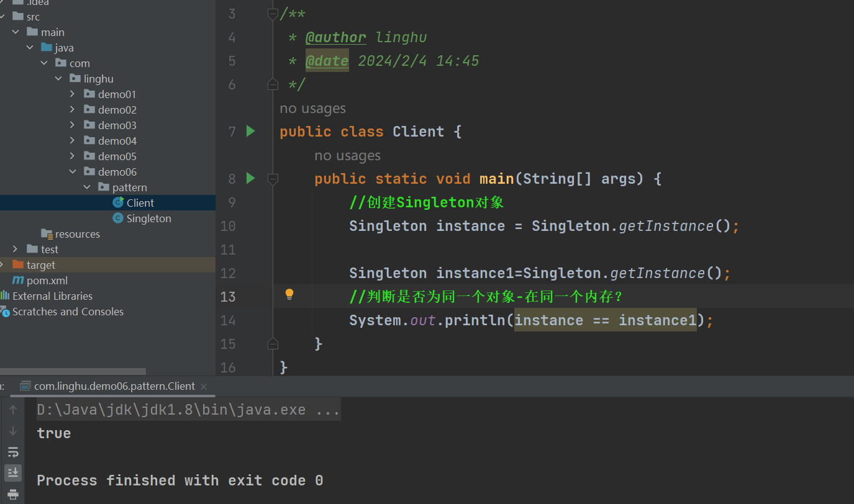The height and width of the screenshot is (504, 854).
Task: Click the main method name in code
Action: click(x=496, y=179)
